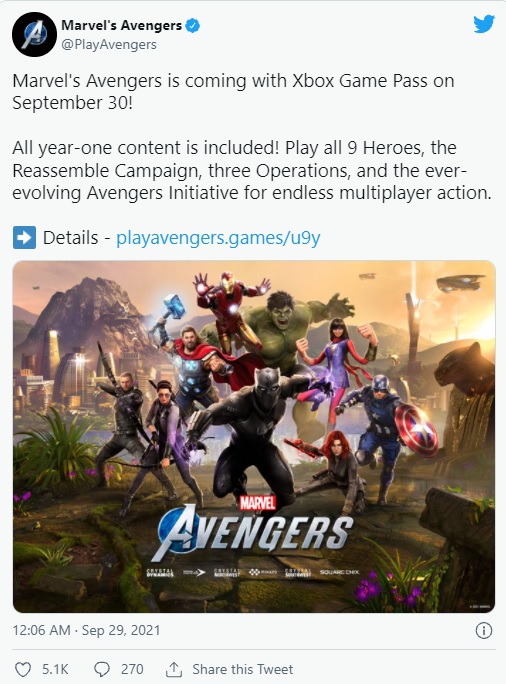Click the 5.1K likes count

[x=55, y=669]
